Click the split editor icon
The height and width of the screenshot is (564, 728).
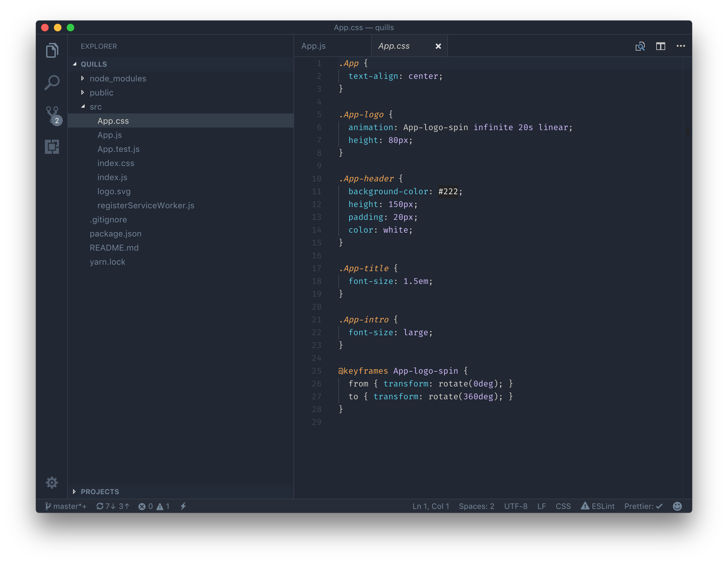pos(660,46)
